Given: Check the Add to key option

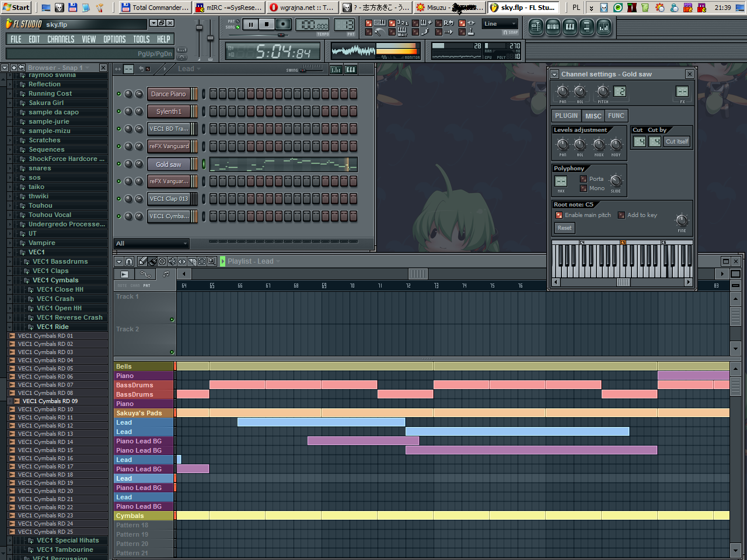Looking at the screenshot, I should pyautogui.click(x=622, y=215).
